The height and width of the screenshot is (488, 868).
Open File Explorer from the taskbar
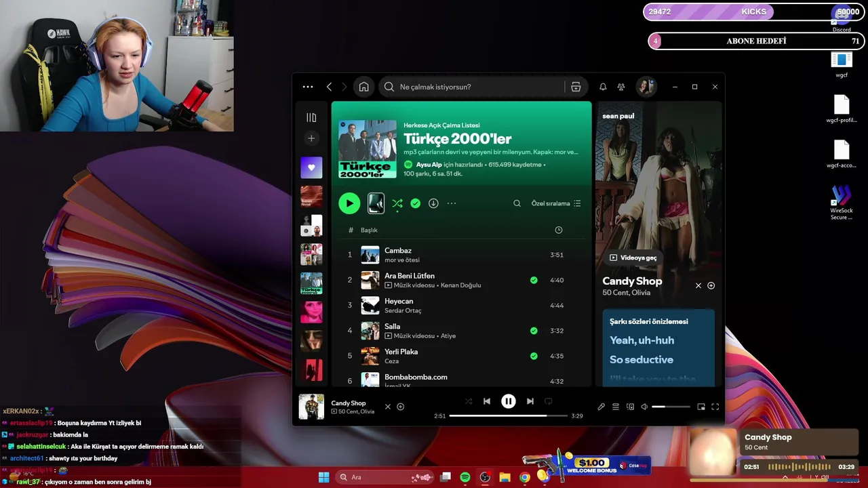[505, 477]
